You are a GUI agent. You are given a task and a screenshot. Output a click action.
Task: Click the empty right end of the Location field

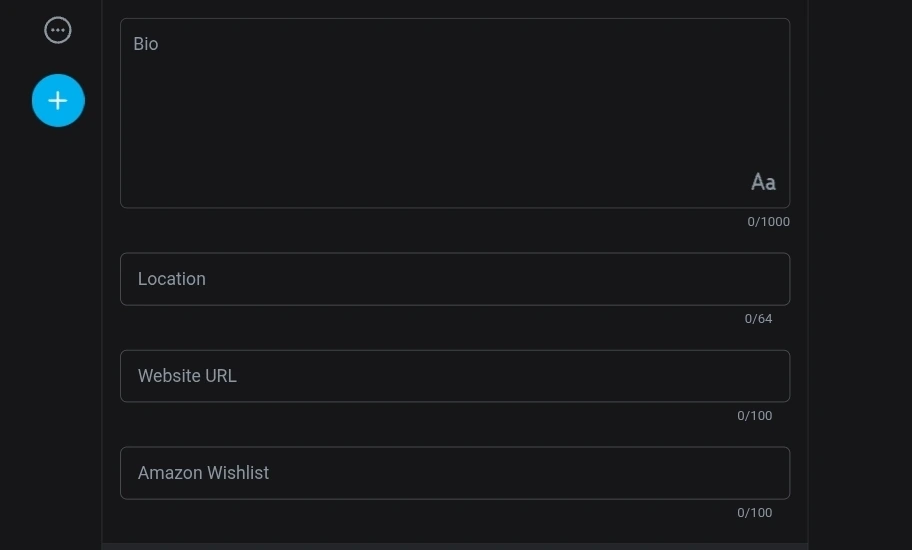[x=740, y=279]
